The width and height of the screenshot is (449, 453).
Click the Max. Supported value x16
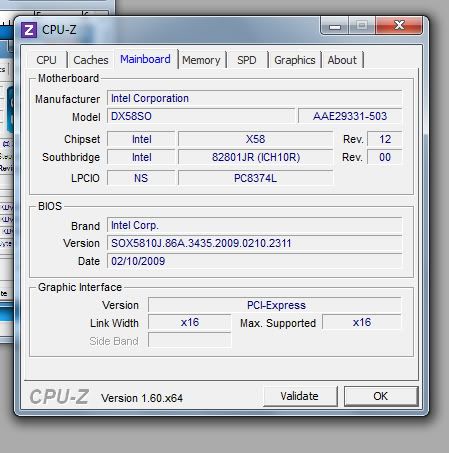click(x=362, y=322)
